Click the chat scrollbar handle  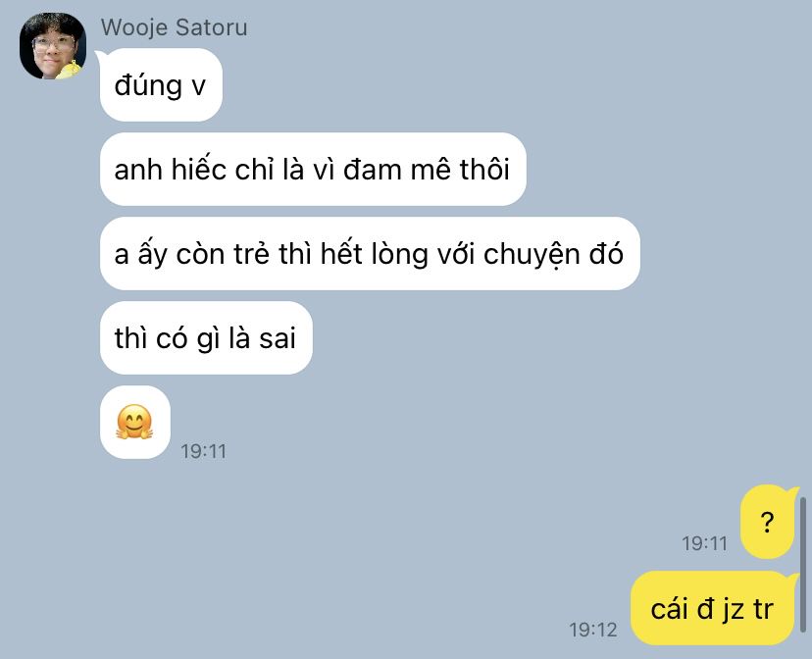click(x=803, y=565)
